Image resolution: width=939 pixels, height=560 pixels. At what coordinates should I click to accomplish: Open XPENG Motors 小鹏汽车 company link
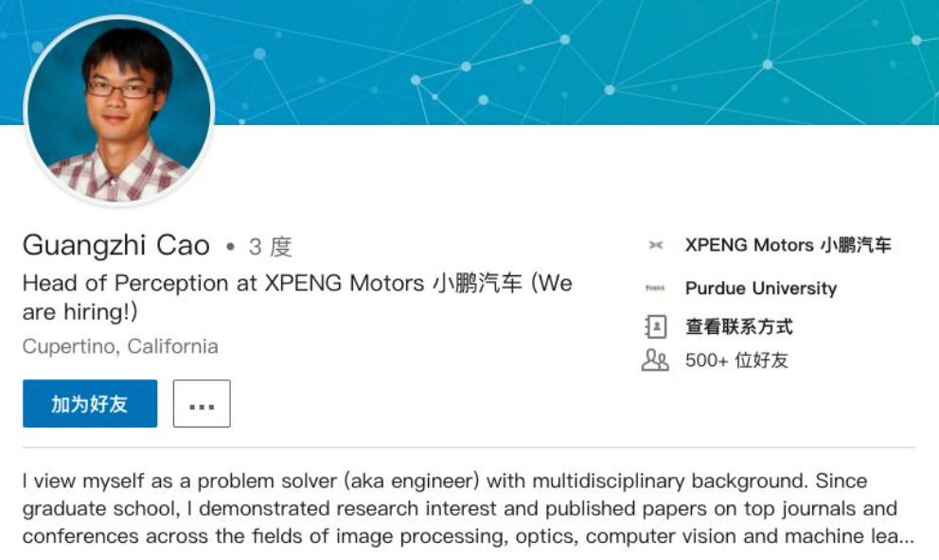click(x=788, y=245)
